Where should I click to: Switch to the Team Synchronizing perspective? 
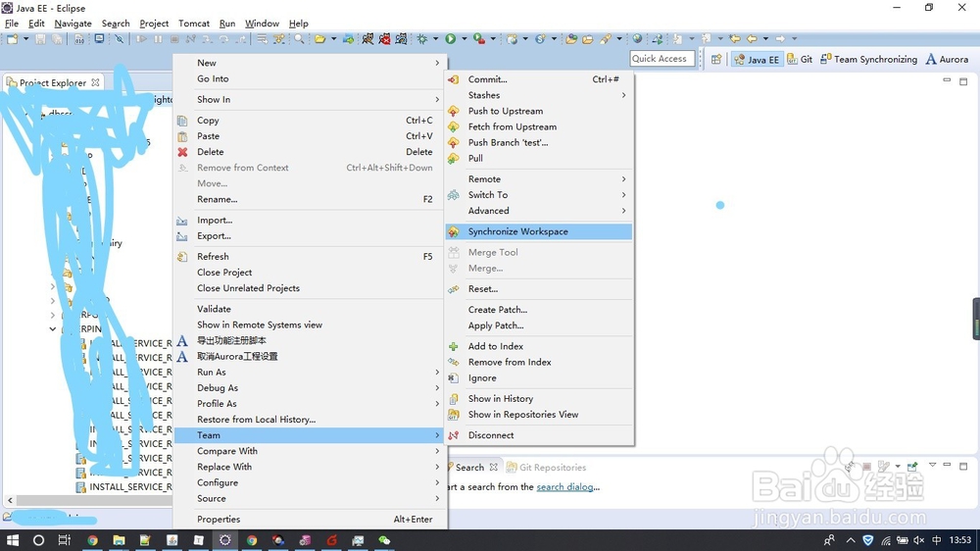[868, 59]
